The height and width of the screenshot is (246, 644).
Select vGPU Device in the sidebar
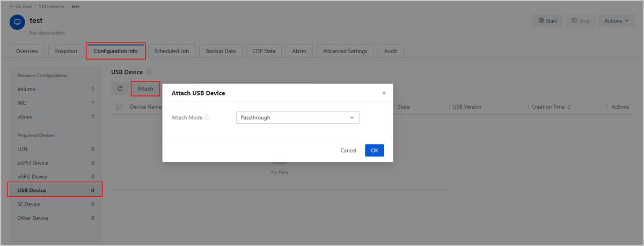[x=32, y=177]
